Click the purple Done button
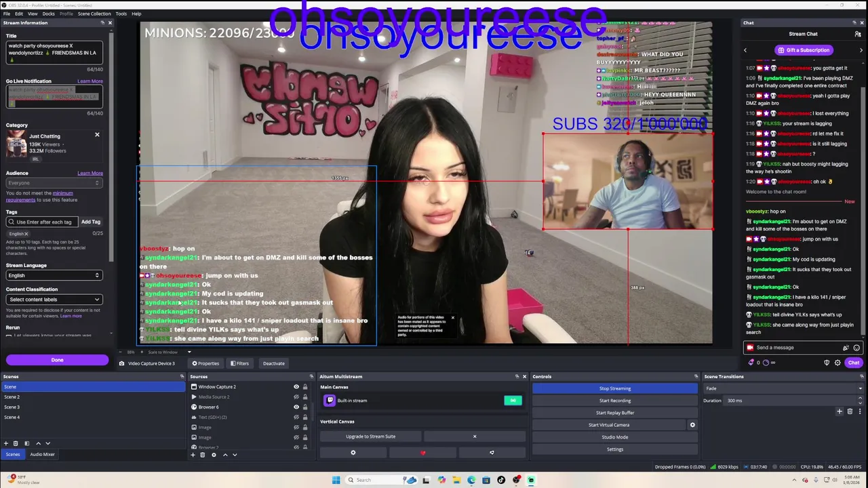 pyautogui.click(x=57, y=360)
